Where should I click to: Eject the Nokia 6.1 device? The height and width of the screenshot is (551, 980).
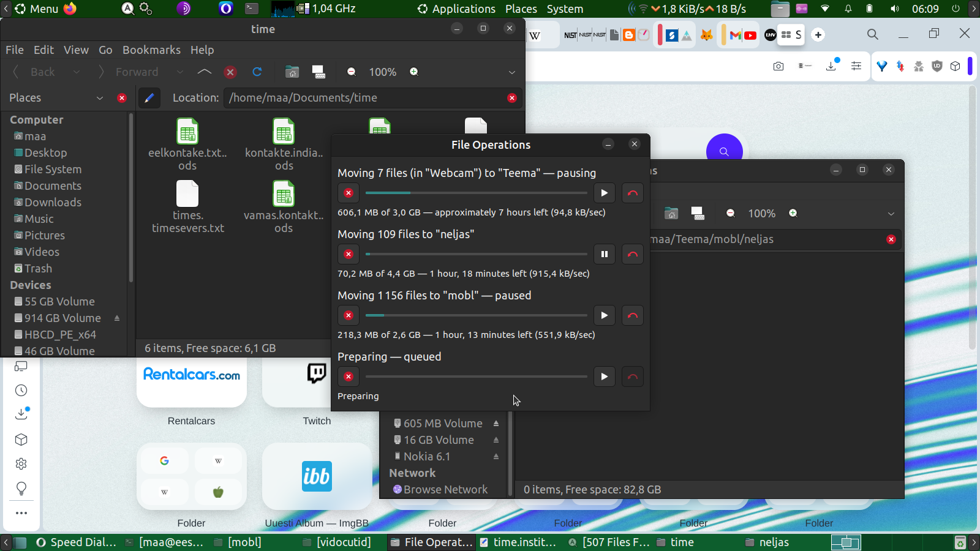496,457
